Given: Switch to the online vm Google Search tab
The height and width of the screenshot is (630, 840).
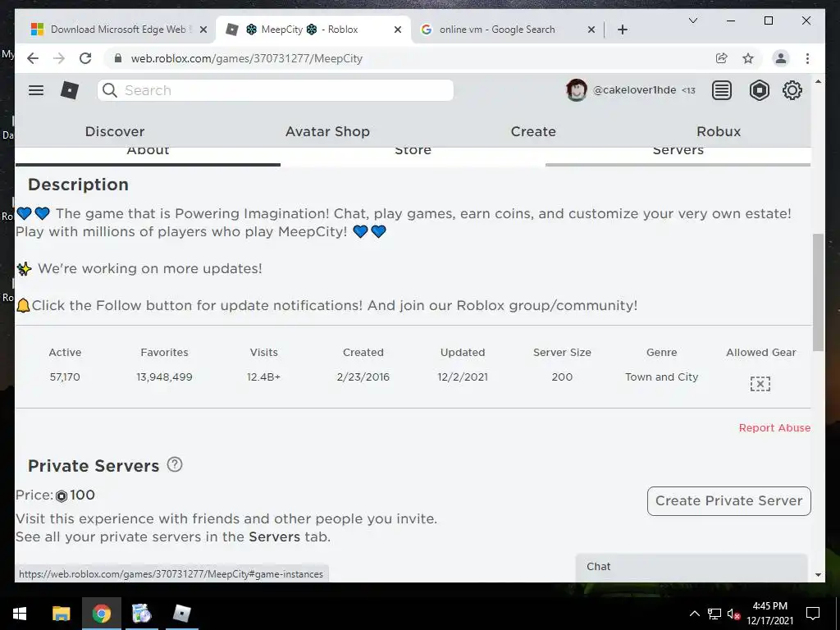Looking at the screenshot, I should (506, 30).
